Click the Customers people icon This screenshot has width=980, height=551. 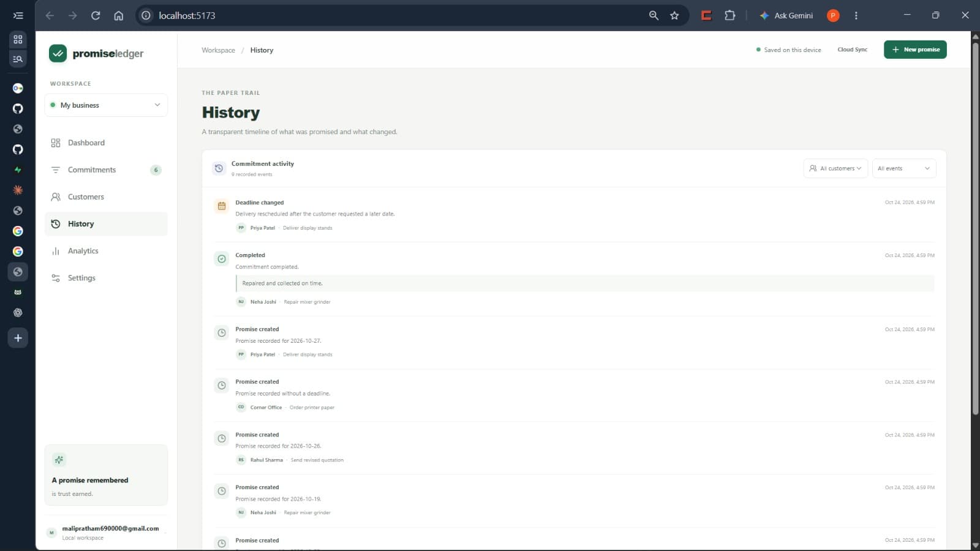click(x=56, y=197)
